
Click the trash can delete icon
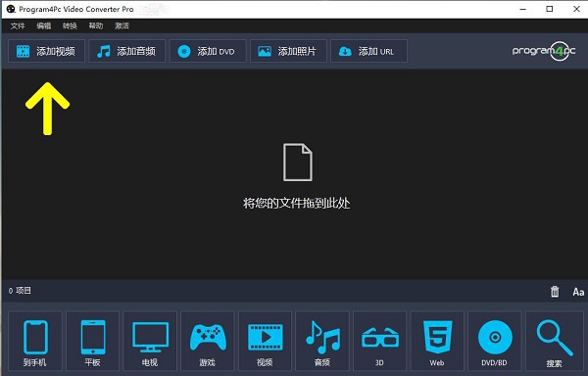(x=555, y=292)
